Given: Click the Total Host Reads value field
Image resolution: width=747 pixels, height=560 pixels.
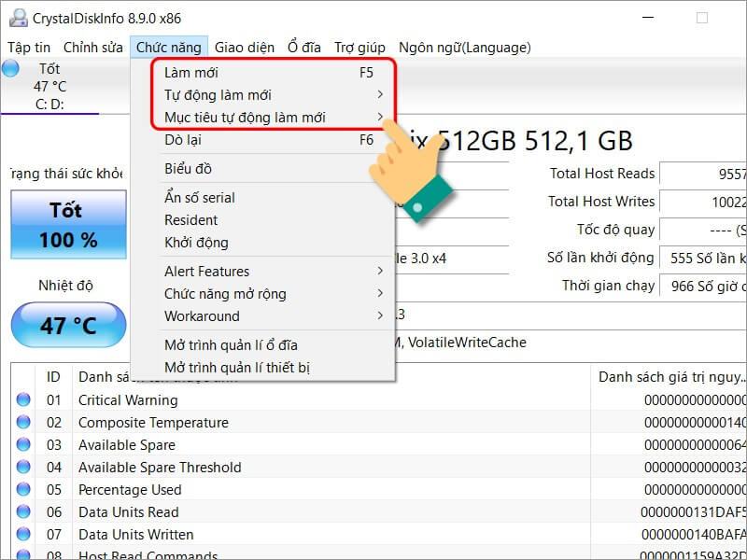Looking at the screenshot, I should coord(702,174).
